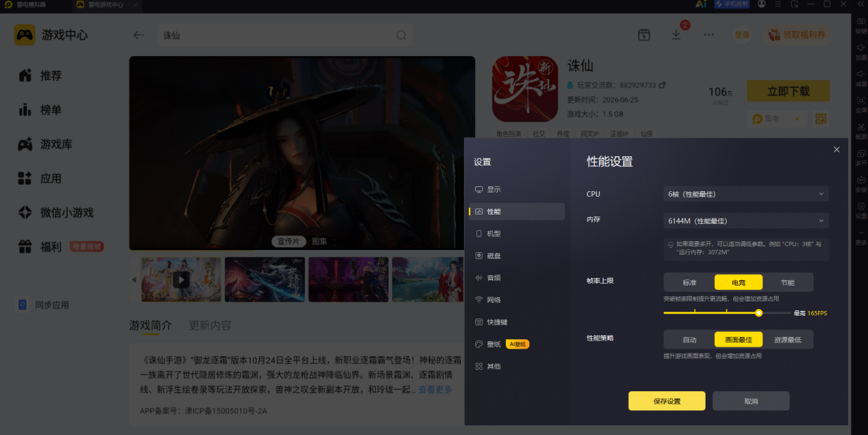Click the 角色扮演 genre tag
The image size is (868, 435).
tap(509, 134)
